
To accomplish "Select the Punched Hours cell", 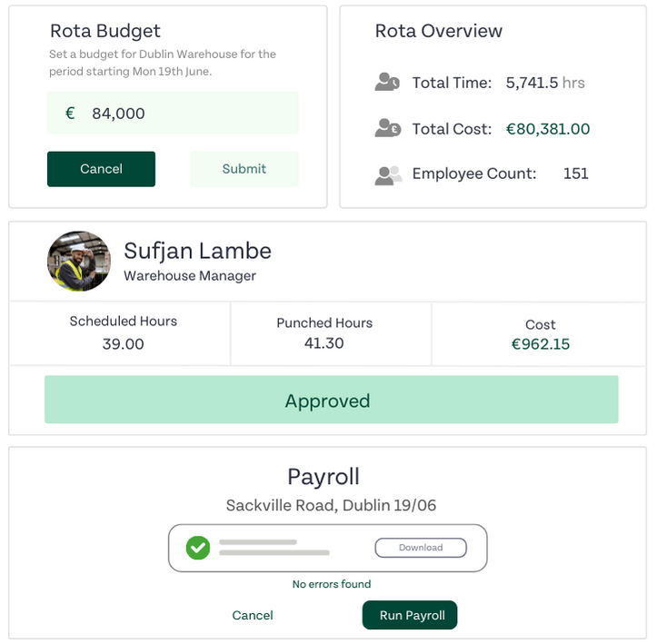I will 324,333.
